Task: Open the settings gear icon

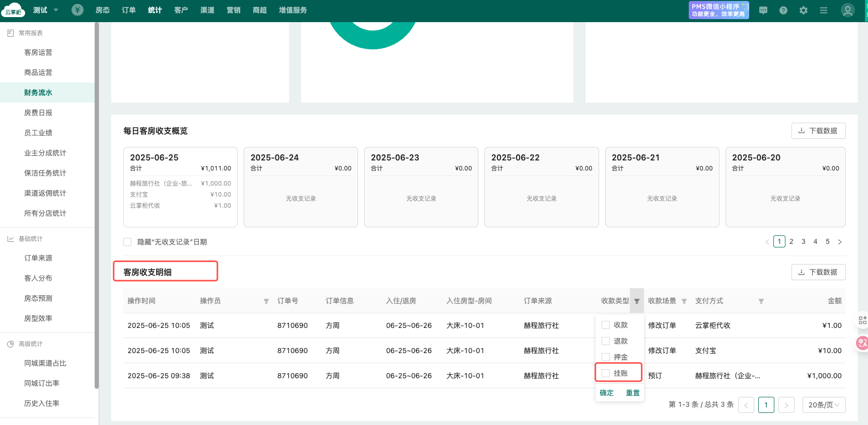Action: click(x=804, y=10)
